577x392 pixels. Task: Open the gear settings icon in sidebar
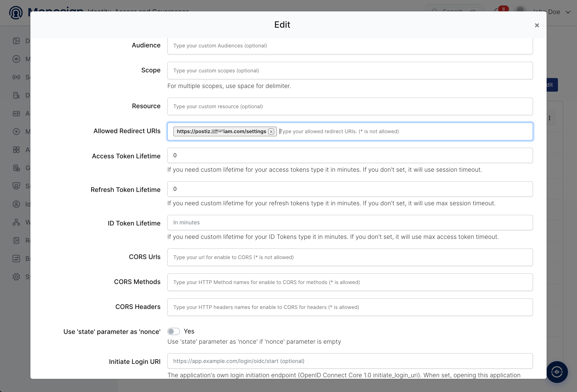[16, 277]
